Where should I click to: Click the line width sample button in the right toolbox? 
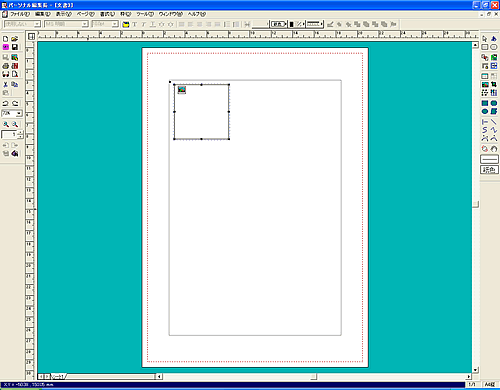click(489, 159)
